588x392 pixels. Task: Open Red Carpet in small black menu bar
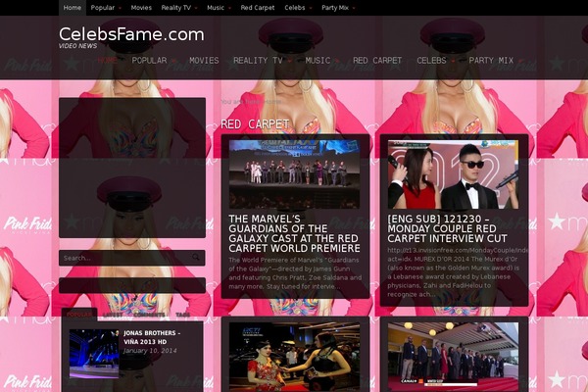tap(257, 8)
